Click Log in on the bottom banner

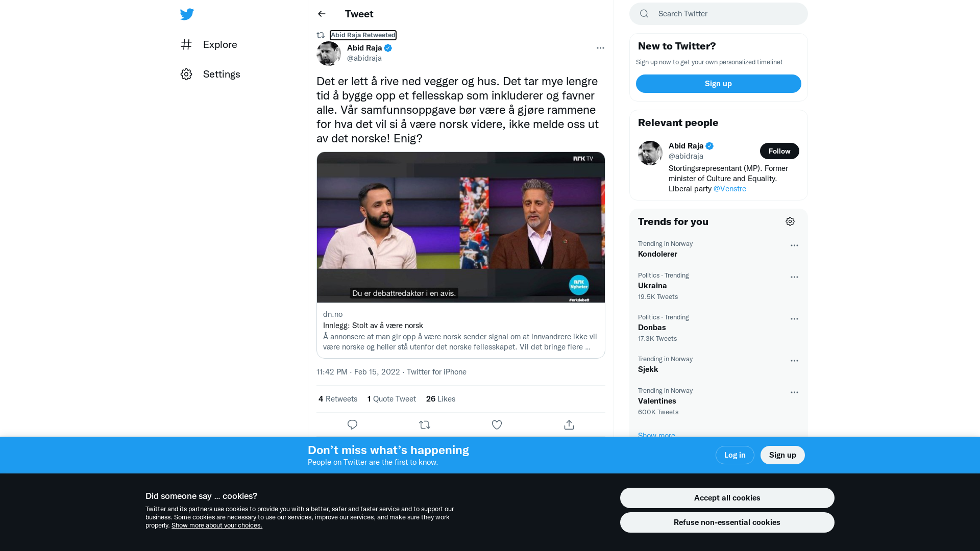point(734,455)
